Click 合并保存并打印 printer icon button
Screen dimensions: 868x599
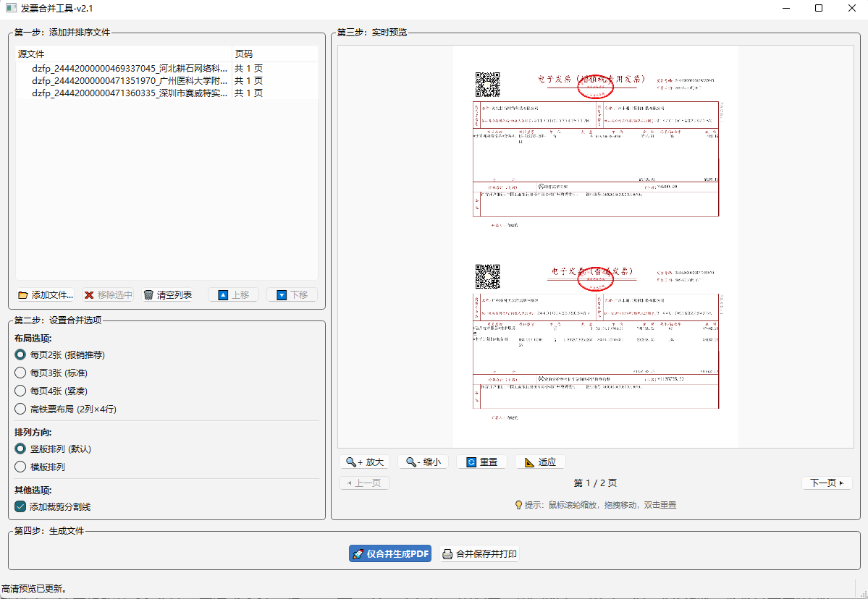pyautogui.click(x=479, y=554)
